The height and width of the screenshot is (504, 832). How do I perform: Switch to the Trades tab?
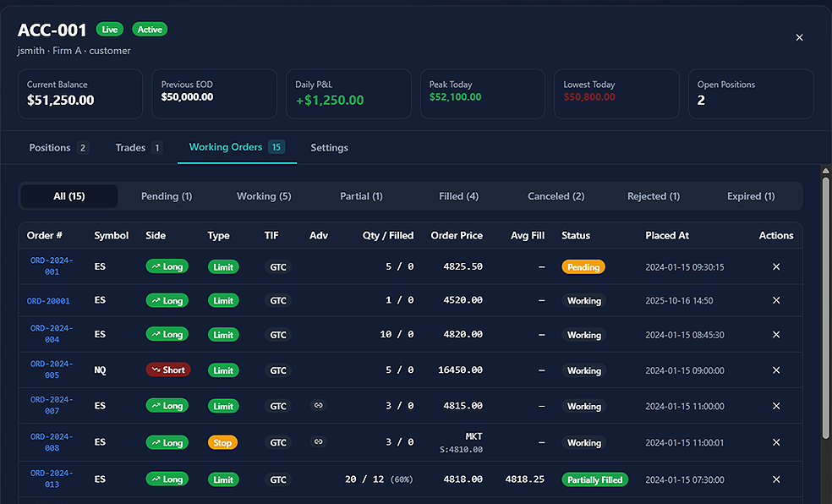click(x=138, y=147)
